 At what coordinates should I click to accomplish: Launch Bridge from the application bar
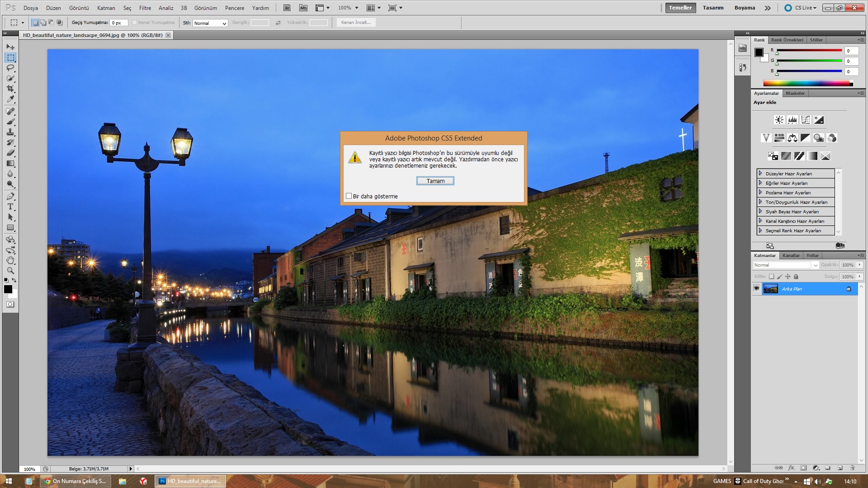click(287, 8)
